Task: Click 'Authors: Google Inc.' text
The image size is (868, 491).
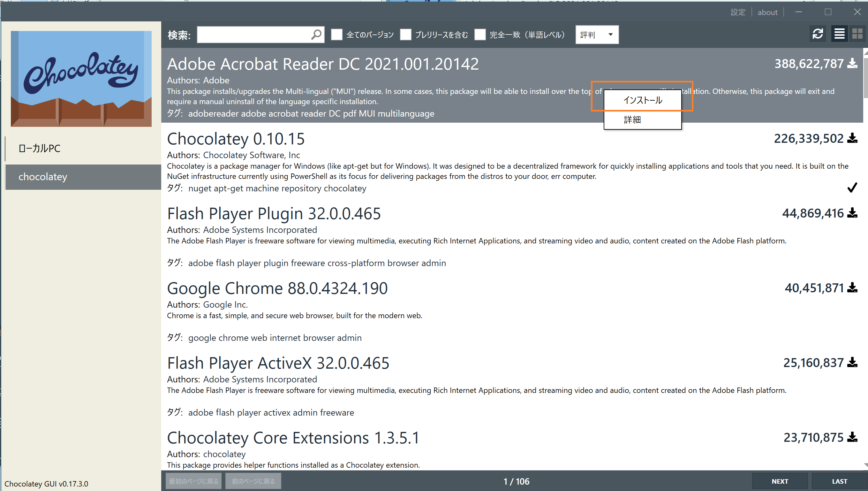Action: (208, 304)
